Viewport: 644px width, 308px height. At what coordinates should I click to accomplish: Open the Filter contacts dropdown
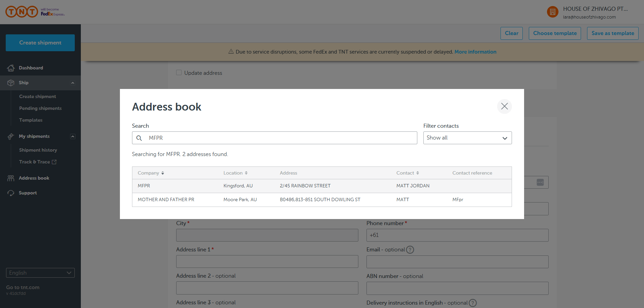(467, 138)
